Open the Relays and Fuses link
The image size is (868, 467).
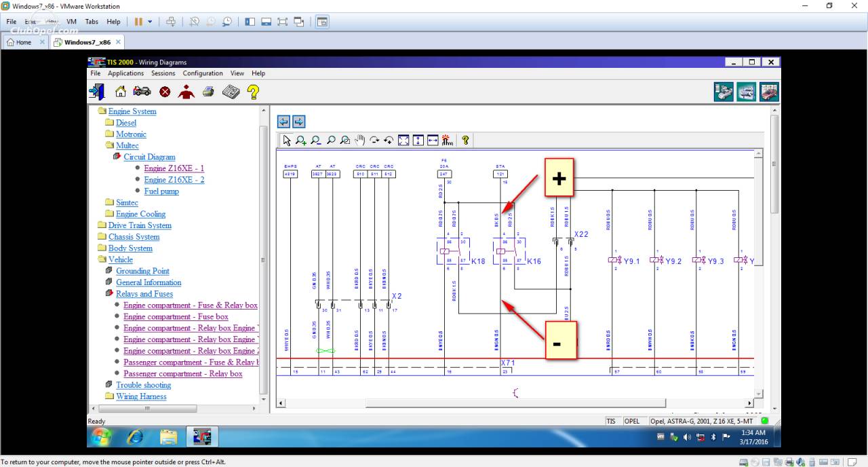[x=144, y=294]
